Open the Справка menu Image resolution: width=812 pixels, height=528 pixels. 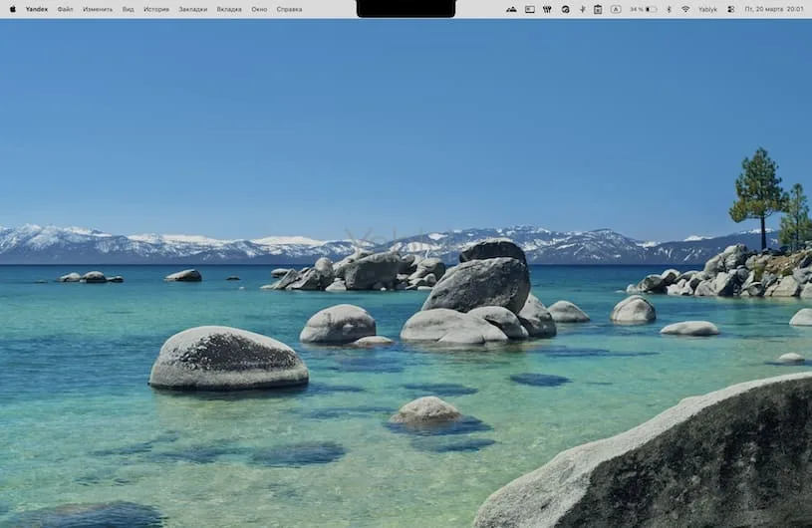click(289, 9)
